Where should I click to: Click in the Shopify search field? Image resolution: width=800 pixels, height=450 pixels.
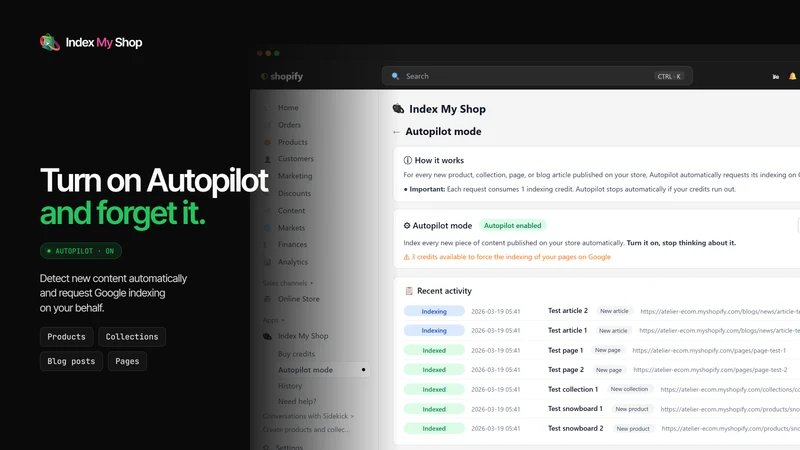pos(537,76)
